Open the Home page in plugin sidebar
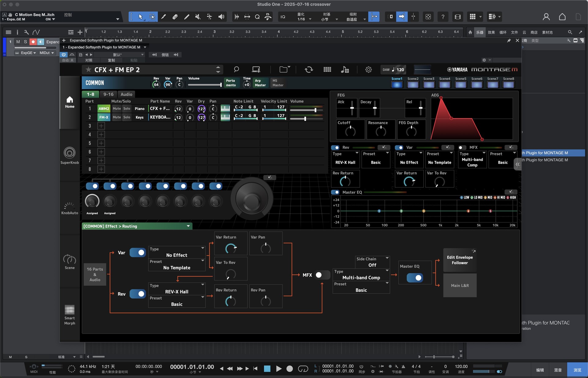 70,103
